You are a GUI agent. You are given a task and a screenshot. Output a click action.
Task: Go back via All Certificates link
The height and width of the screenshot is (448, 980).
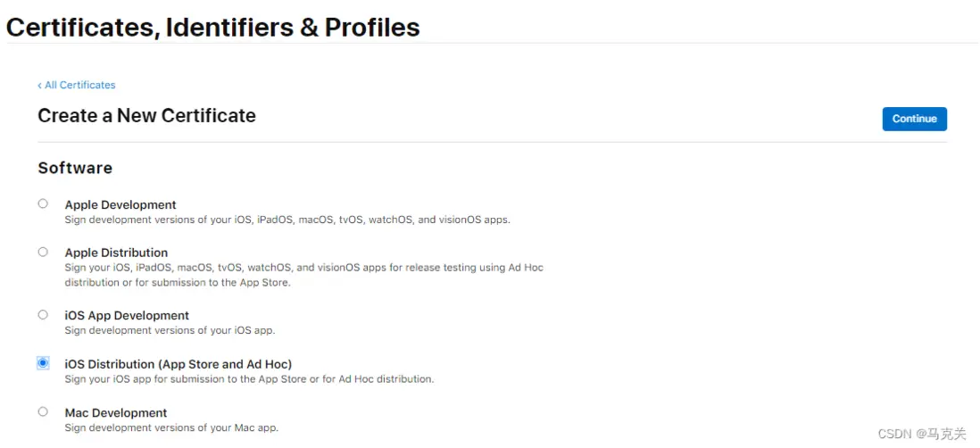point(79,85)
